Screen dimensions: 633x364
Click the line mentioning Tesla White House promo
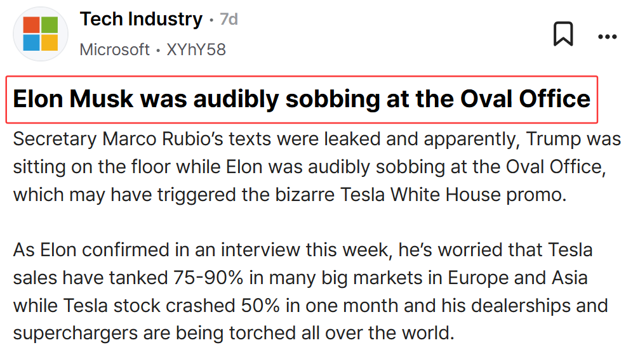pos(290,195)
